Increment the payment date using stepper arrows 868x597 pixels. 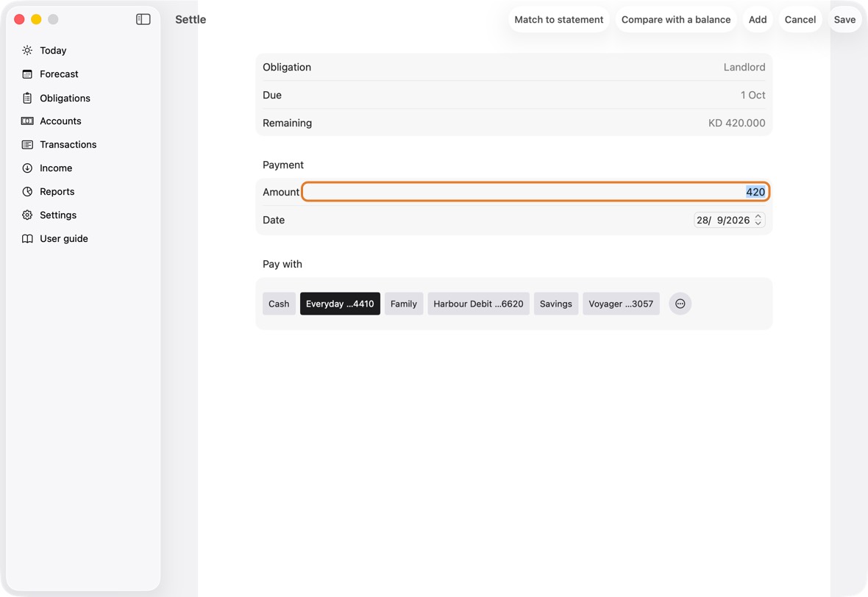[x=758, y=216]
